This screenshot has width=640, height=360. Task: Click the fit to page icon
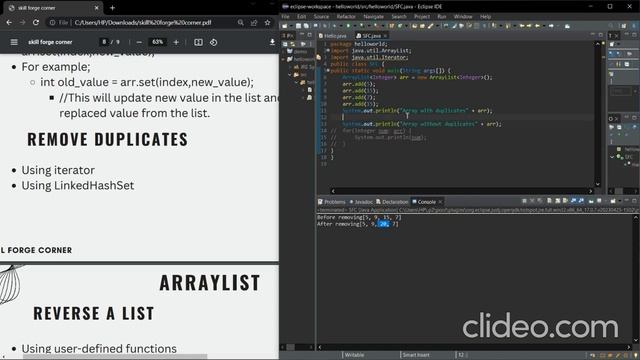click(x=198, y=42)
